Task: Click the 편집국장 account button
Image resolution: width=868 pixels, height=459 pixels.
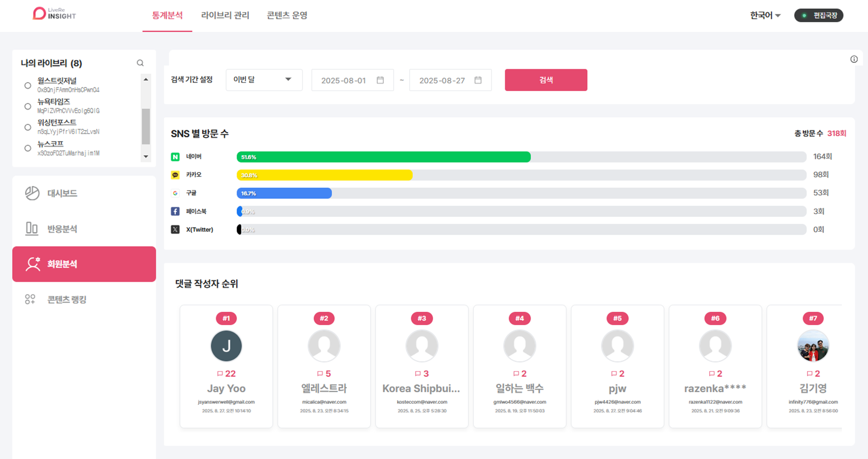Action: point(819,15)
